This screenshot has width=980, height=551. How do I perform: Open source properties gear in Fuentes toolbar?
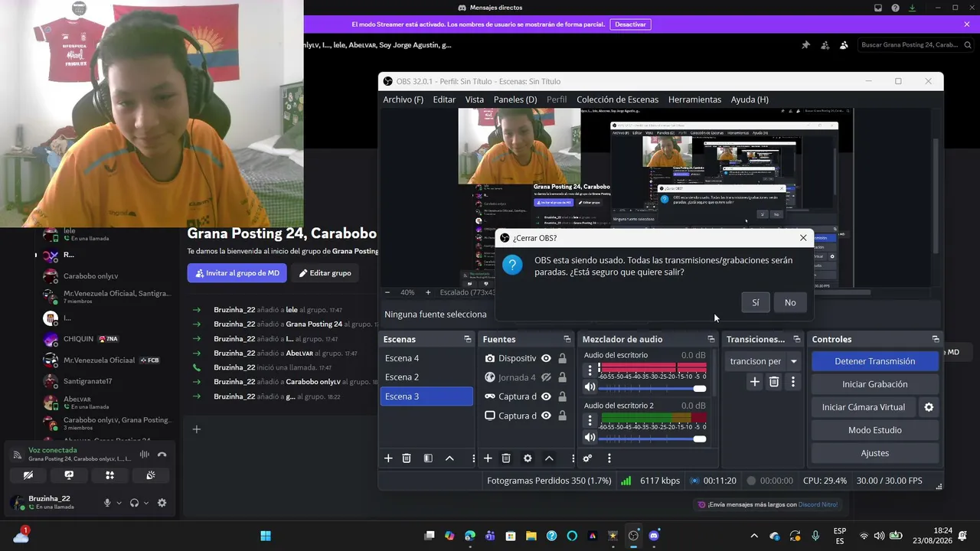coord(528,458)
